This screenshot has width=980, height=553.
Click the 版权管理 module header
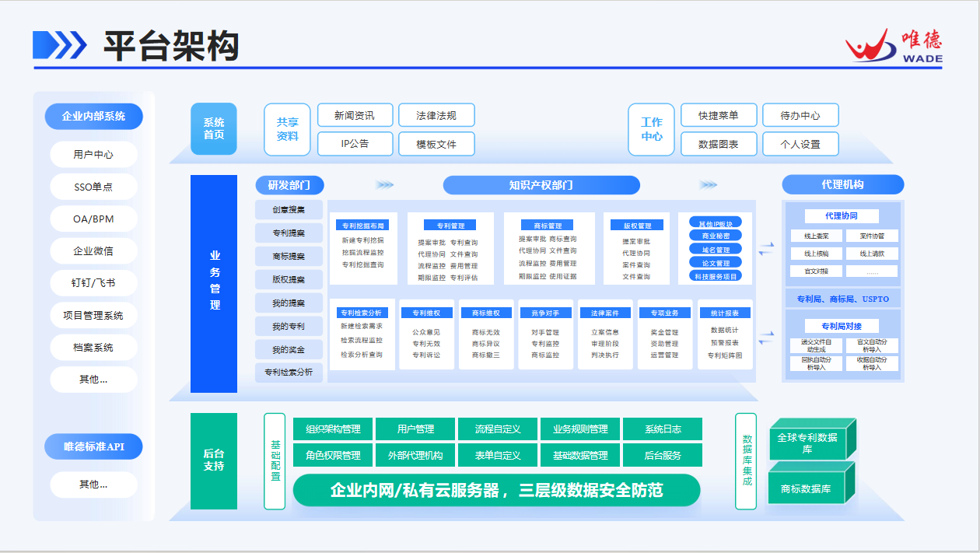(636, 225)
